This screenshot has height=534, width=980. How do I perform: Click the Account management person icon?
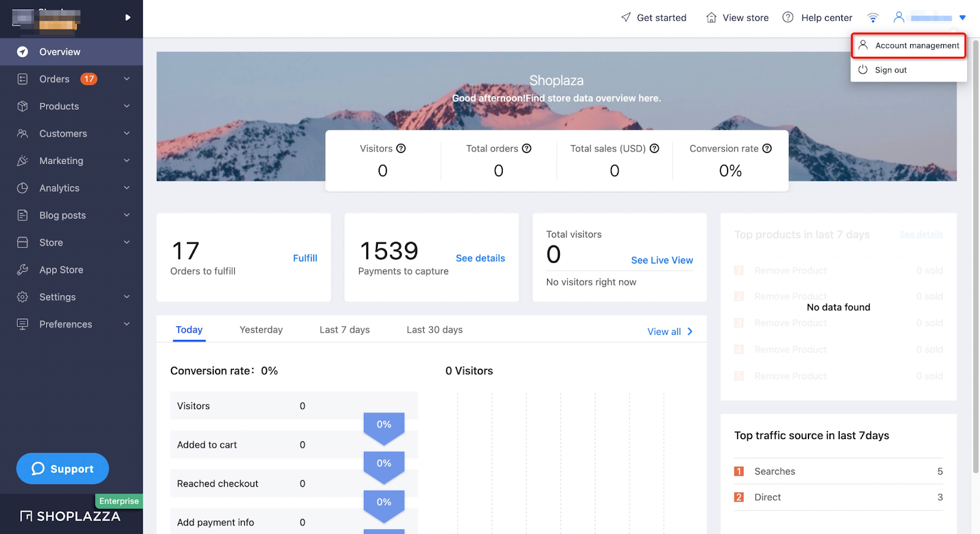point(863,45)
